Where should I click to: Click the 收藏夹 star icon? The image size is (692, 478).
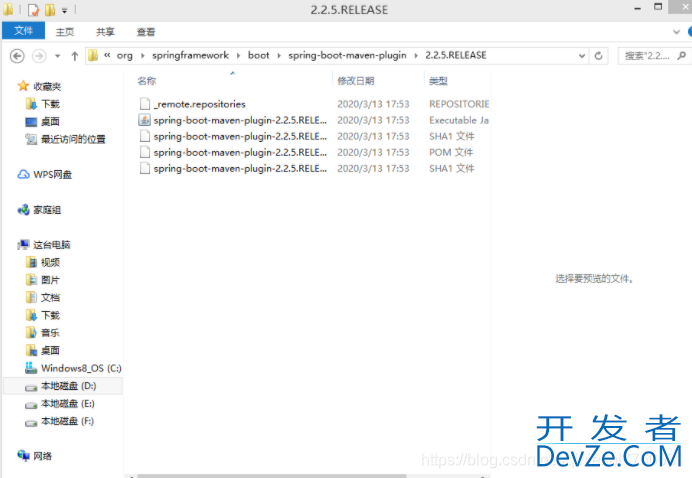(23, 86)
